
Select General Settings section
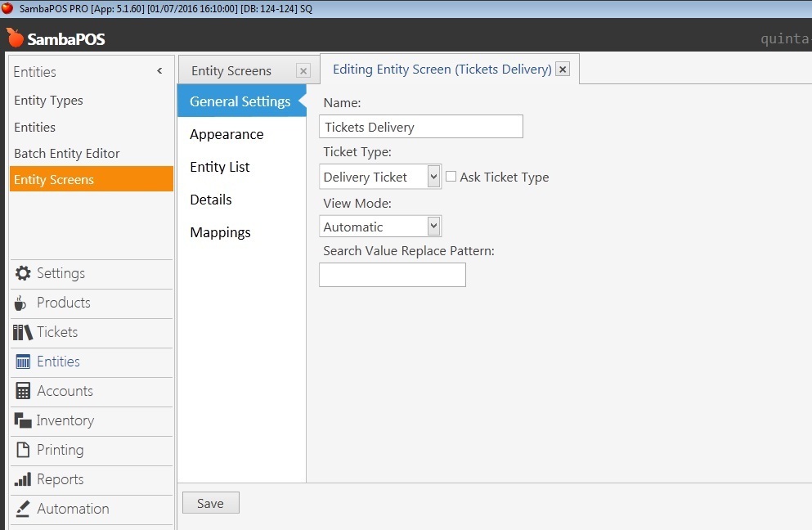coord(242,101)
